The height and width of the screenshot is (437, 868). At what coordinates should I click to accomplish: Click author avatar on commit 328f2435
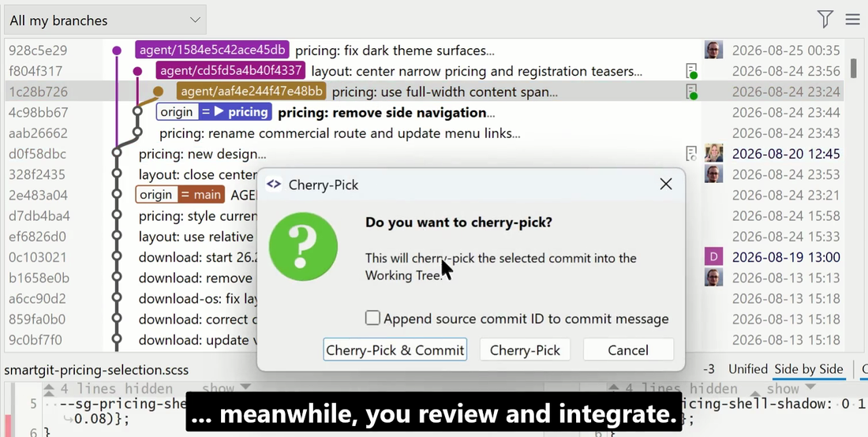713,174
